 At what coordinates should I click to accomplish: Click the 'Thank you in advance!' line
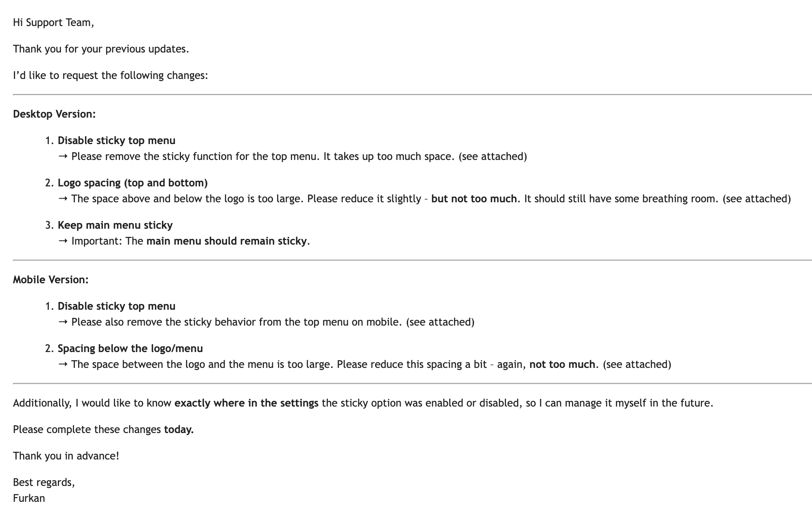tap(66, 456)
